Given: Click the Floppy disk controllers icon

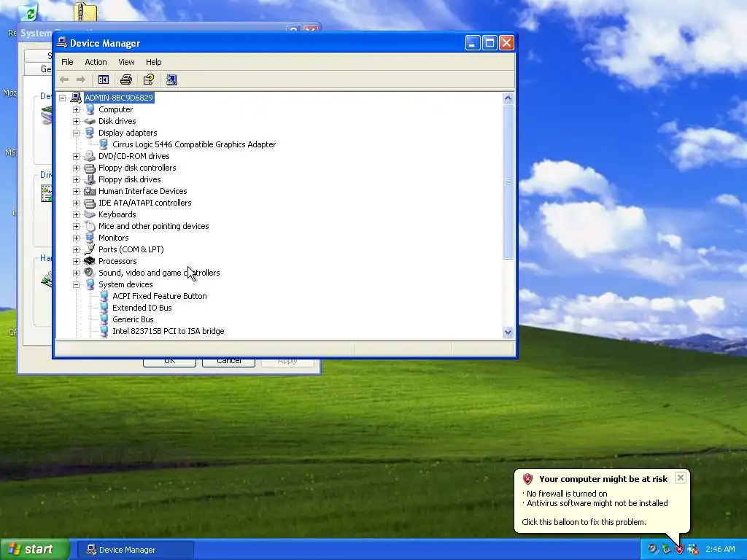Looking at the screenshot, I should click(90, 168).
